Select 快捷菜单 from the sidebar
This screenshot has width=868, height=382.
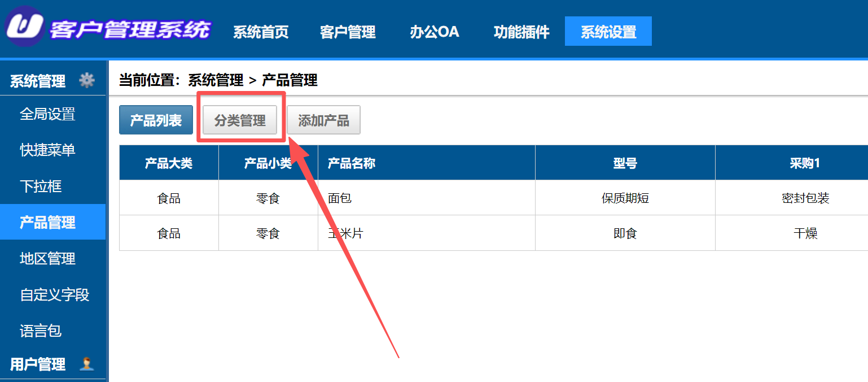coord(48,150)
